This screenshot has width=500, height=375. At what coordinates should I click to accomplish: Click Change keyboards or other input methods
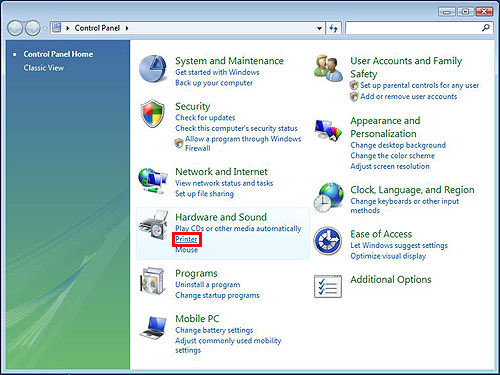[405, 206]
